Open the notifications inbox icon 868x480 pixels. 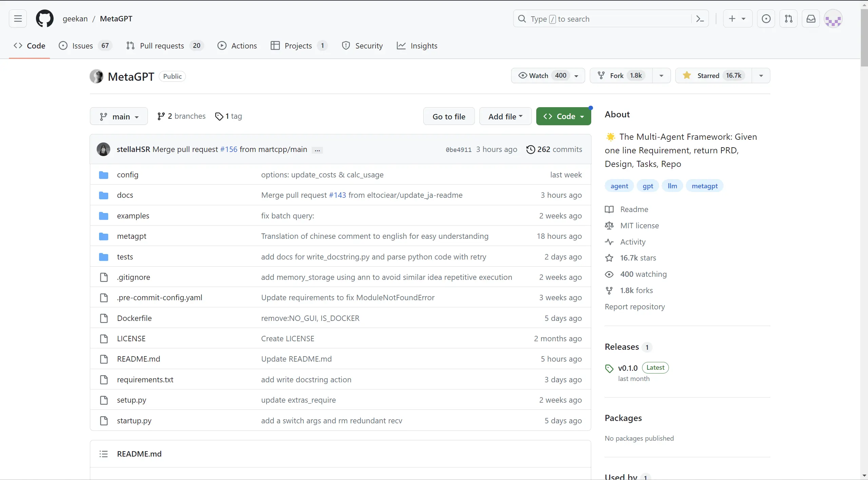click(811, 19)
